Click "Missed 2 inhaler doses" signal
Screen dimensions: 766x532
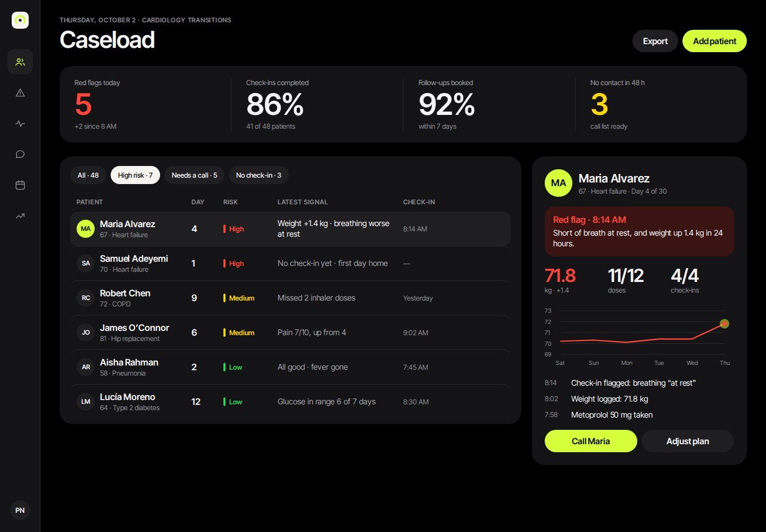click(316, 298)
